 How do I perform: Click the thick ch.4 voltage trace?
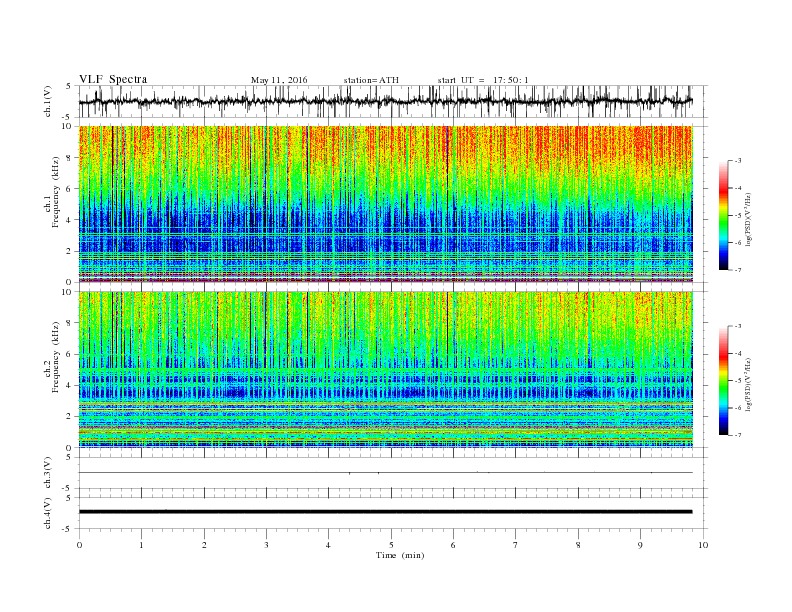386,512
